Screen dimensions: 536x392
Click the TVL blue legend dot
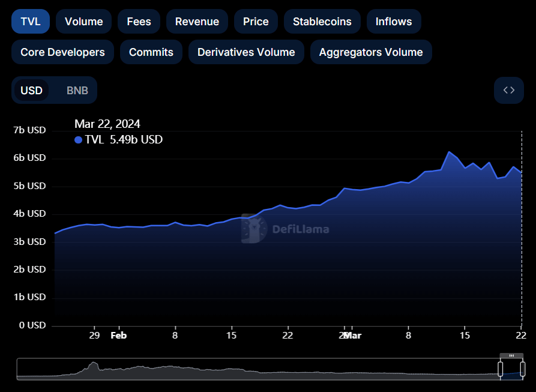click(78, 140)
